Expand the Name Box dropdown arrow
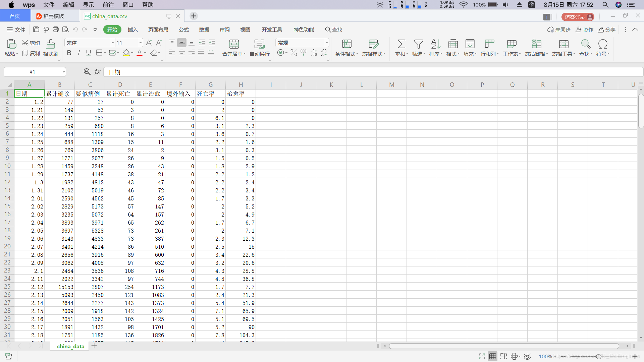Screen dimensions: 644x362 click(63, 72)
